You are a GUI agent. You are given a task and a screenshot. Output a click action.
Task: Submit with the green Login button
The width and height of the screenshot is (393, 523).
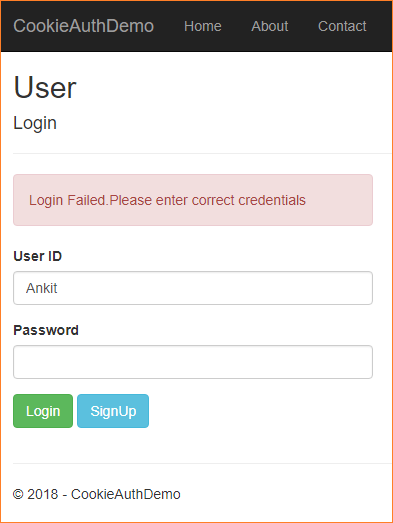pos(43,411)
